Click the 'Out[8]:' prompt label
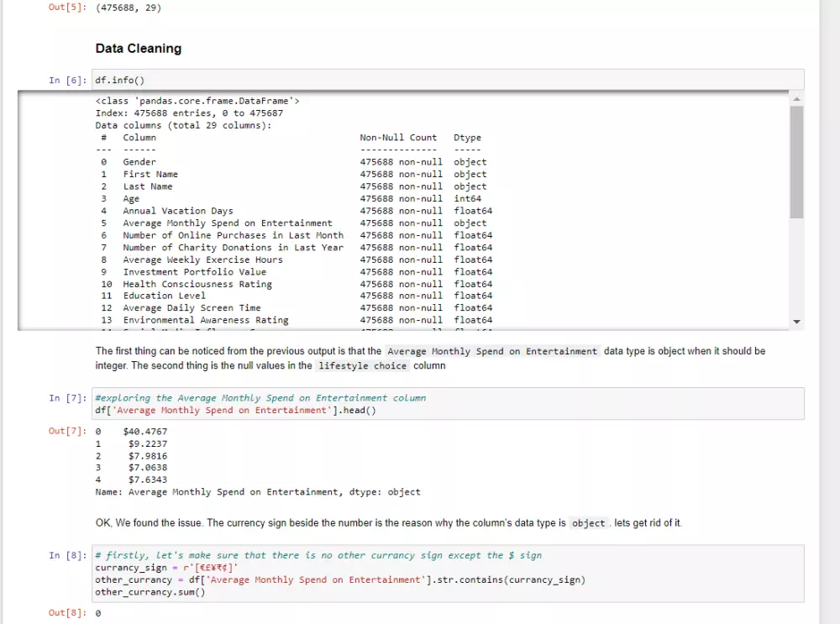Screen dimensions: 840x624 [67, 613]
